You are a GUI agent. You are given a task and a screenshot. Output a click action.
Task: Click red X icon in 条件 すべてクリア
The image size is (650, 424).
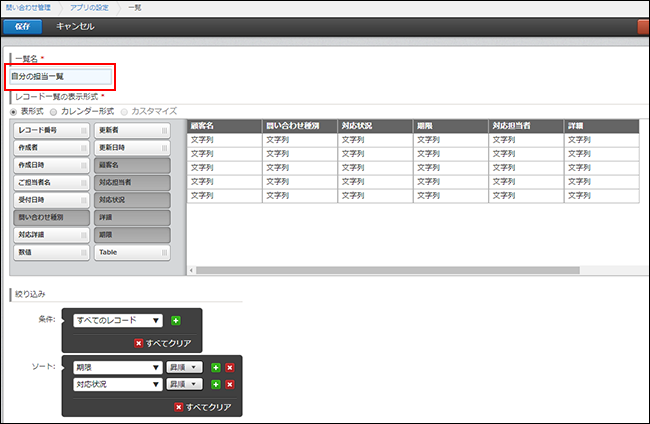click(138, 343)
